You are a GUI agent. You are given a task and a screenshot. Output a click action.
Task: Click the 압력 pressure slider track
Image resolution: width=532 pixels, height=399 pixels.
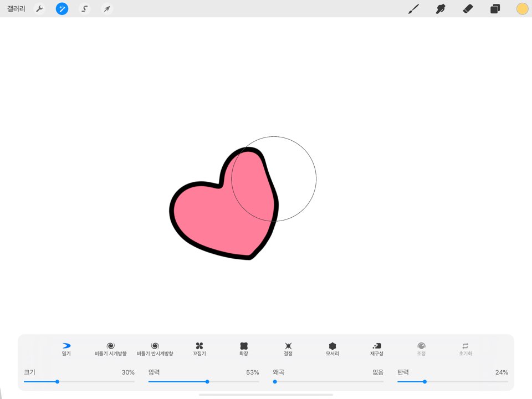coord(203,382)
